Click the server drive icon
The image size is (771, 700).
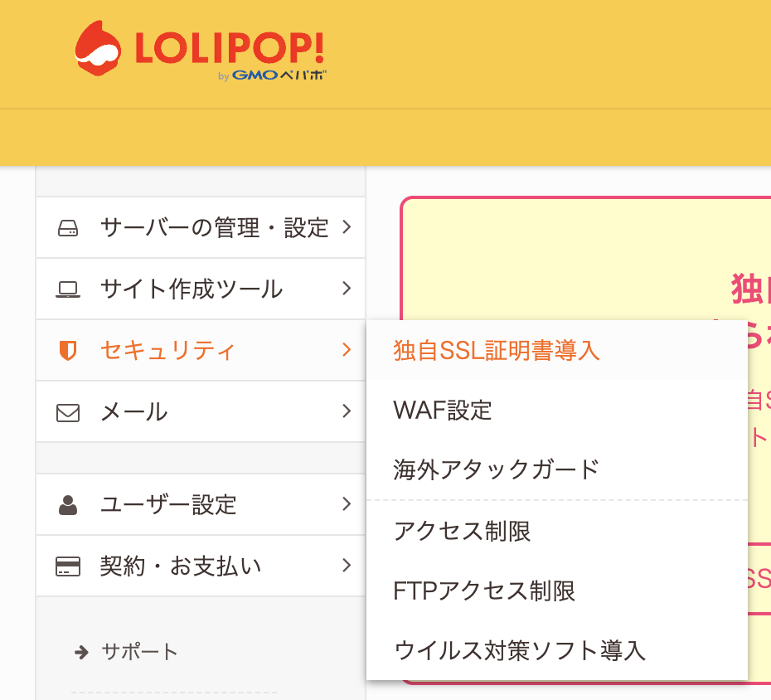tap(68, 228)
